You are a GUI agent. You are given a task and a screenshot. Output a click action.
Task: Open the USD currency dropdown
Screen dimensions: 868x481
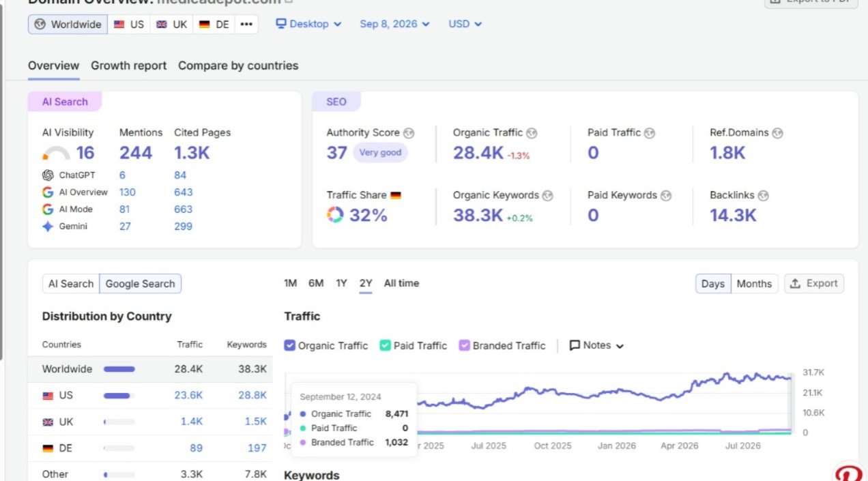(465, 24)
